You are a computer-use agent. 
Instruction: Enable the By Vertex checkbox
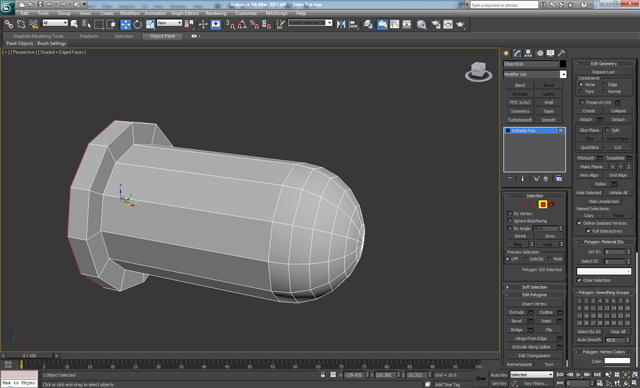(510, 214)
